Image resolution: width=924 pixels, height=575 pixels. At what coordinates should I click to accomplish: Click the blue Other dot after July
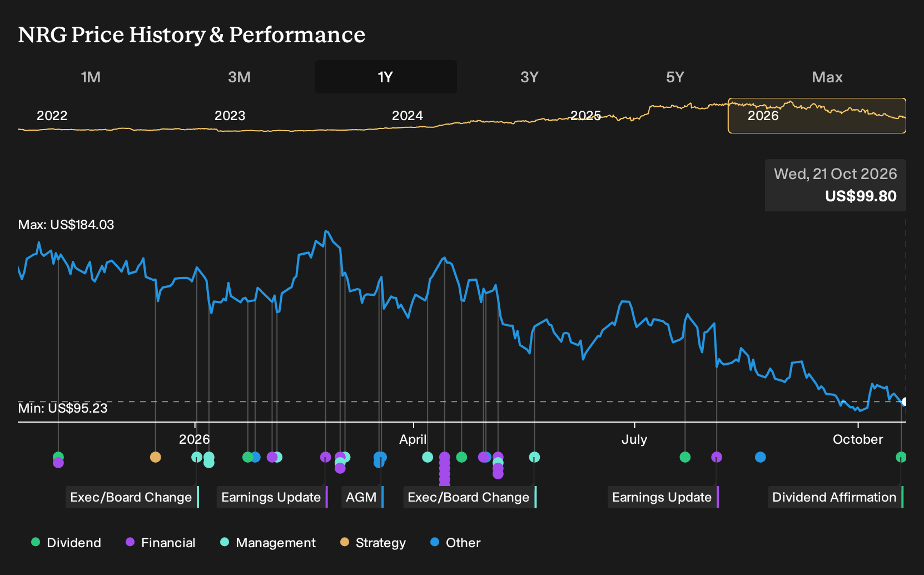point(761,457)
